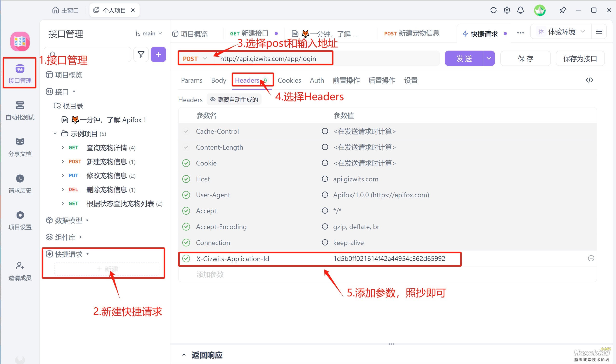The width and height of the screenshot is (616, 364).
Task: Click the API search field
Action: 87,54
